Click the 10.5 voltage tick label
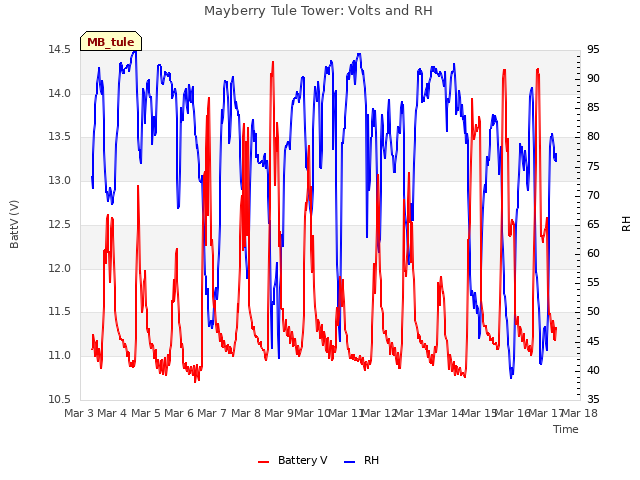The width and height of the screenshot is (640, 480). pyautogui.click(x=59, y=400)
